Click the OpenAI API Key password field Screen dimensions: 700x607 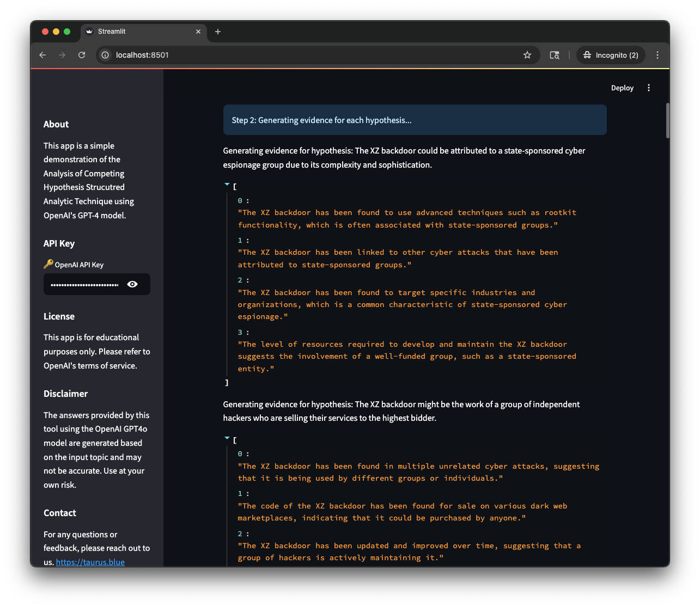pyautogui.click(x=84, y=284)
